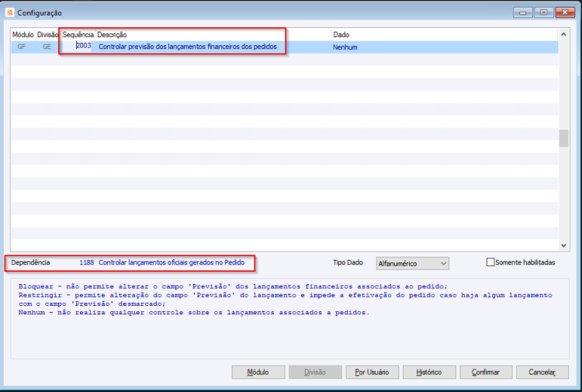
Task: Open the Tipo Dado dropdown
Action: tap(412, 264)
